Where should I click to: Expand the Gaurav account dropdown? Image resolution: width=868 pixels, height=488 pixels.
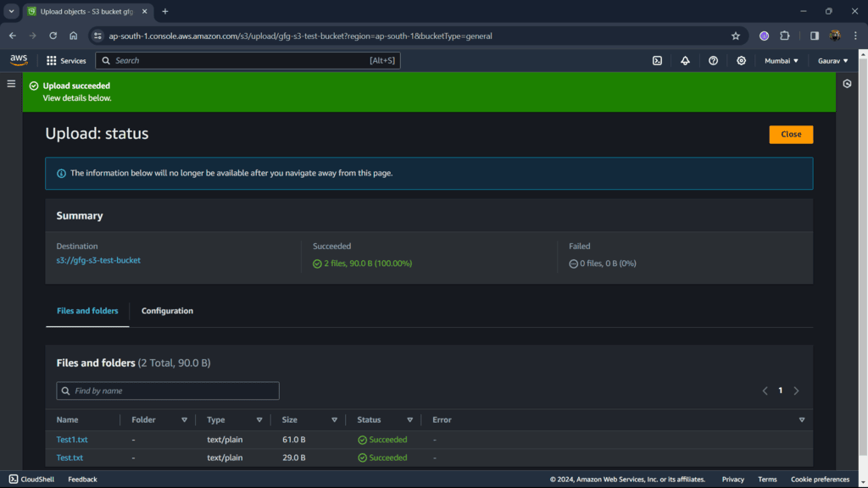(x=832, y=61)
